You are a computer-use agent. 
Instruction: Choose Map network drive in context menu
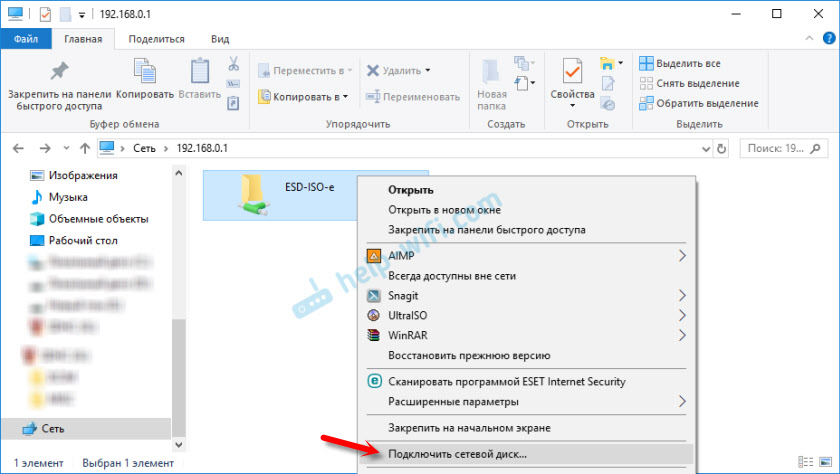[x=458, y=454]
